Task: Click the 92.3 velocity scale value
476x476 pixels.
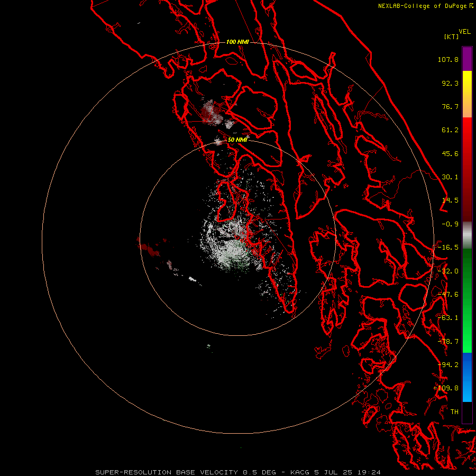Action: [450, 83]
